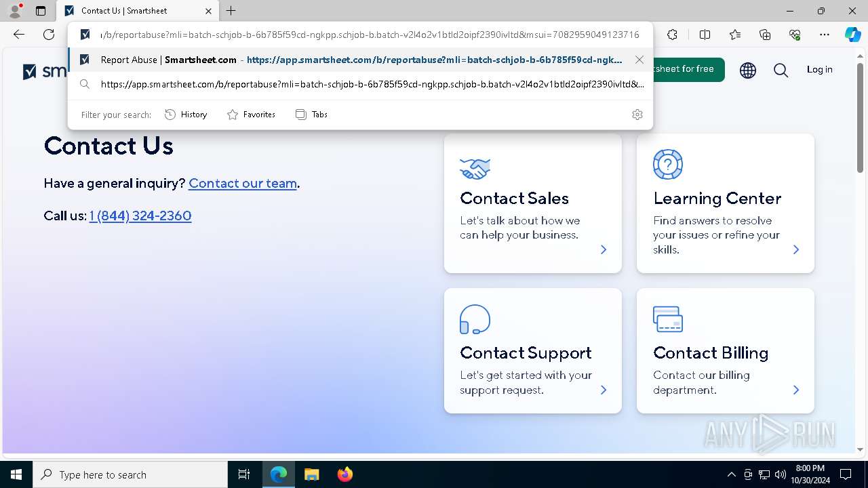
Task: Open tab actions menu icon
Action: coord(41,11)
